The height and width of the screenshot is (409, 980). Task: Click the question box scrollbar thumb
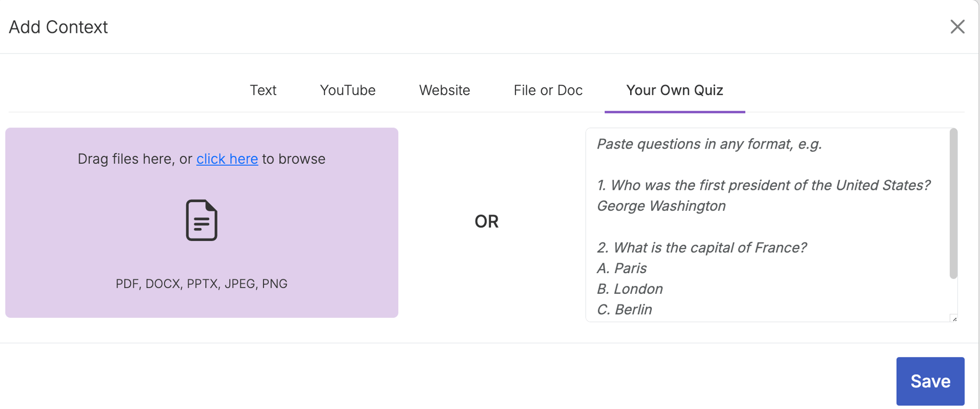(x=953, y=204)
